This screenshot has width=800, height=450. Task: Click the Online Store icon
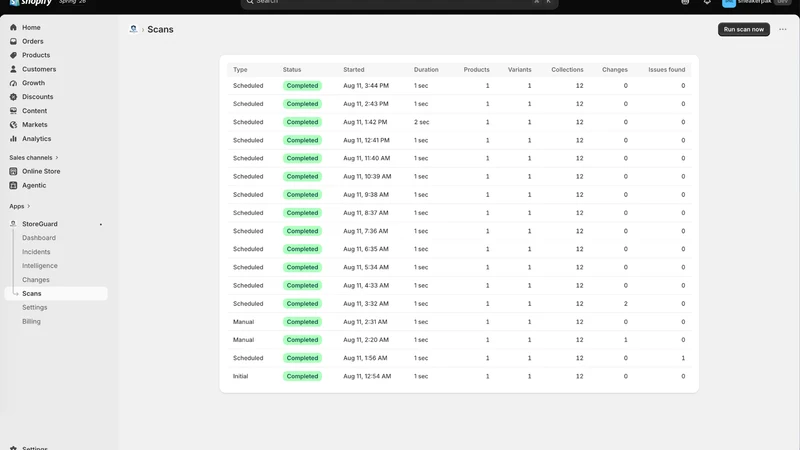[x=13, y=171]
